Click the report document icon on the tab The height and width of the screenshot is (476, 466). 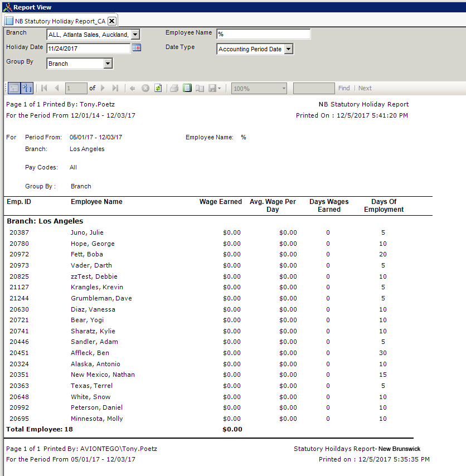click(x=9, y=21)
